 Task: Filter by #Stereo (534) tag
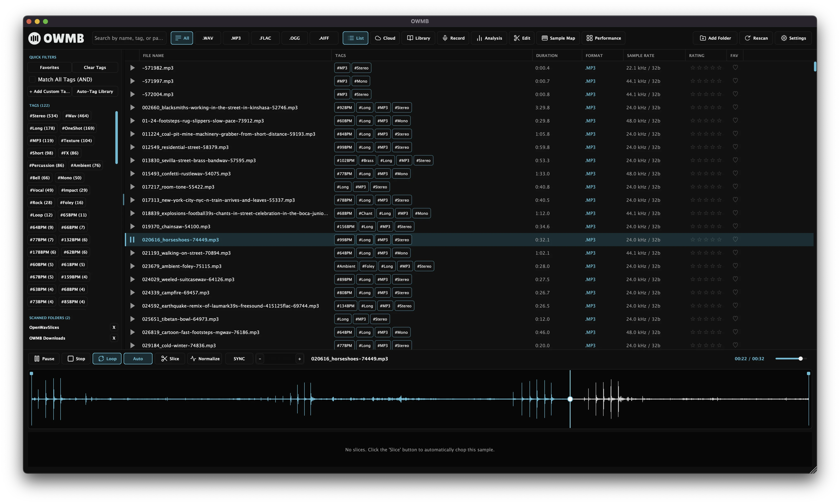point(44,116)
